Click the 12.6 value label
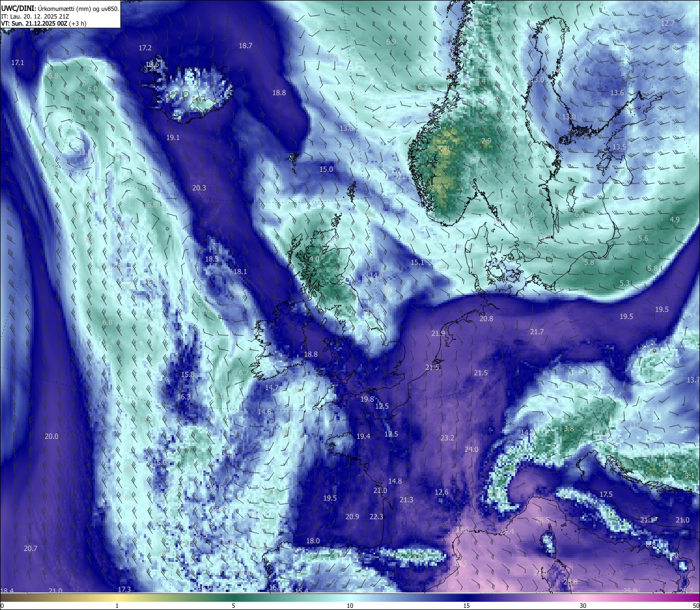700x610 pixels. 441,492
